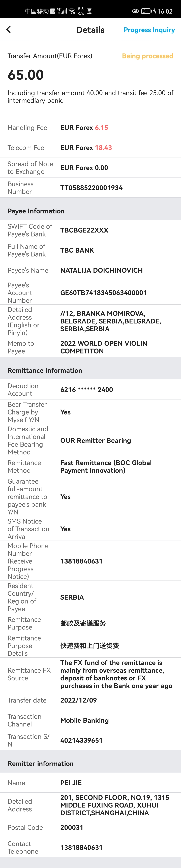The height and width of the screenshot is (868, 181).
Task: Tap the hourglass icon in status bar
Action: pos(89,11)
